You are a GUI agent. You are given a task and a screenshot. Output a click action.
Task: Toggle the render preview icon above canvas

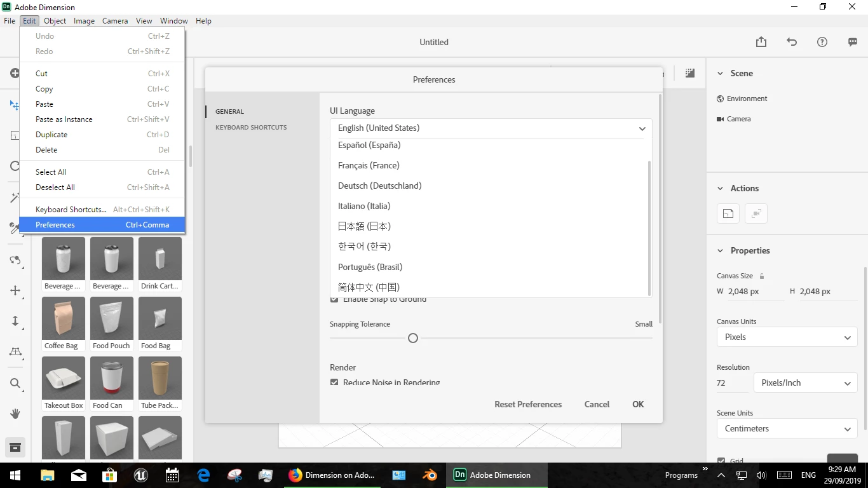pos(690,73)
